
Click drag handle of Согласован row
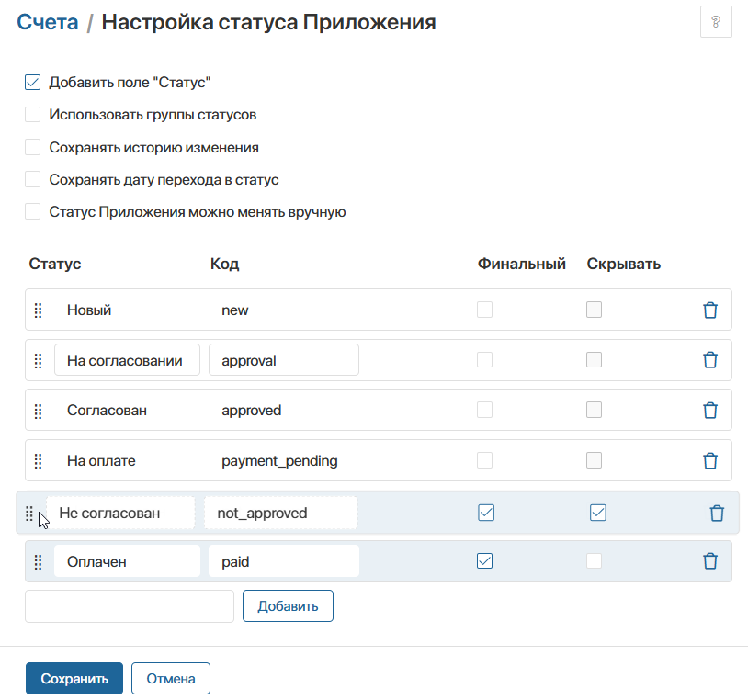point(39,411)
